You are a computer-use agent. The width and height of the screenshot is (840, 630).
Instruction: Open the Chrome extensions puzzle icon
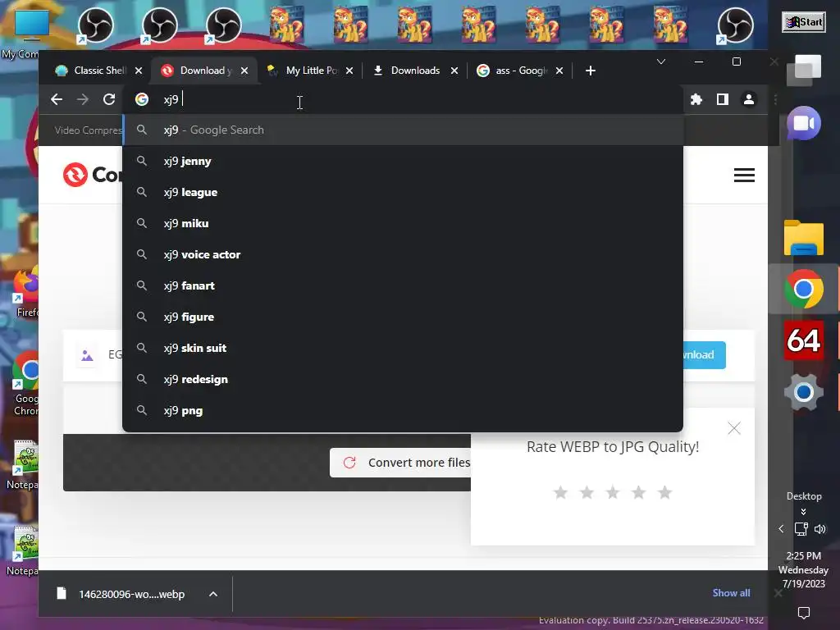pyautogui.click(x=696, y=99)
